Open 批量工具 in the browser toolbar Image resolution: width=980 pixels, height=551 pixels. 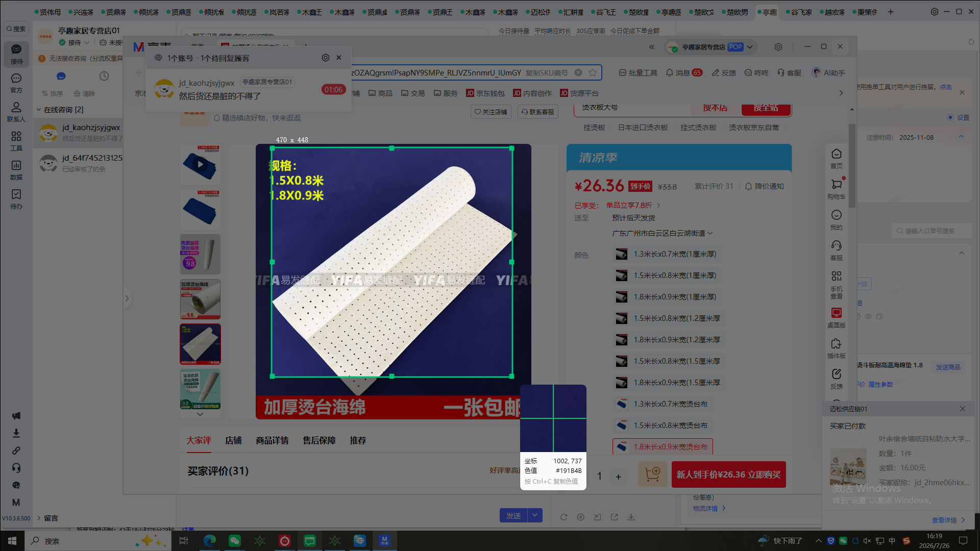click(x=638, y=73)
